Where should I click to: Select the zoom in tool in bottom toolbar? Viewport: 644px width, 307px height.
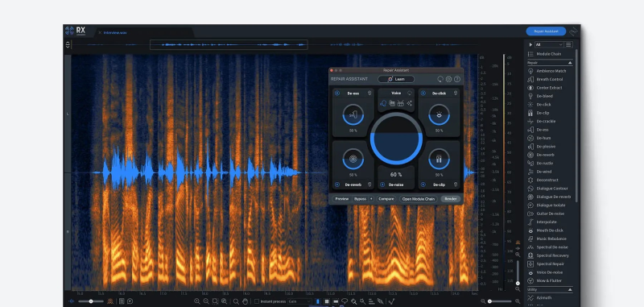196,301
